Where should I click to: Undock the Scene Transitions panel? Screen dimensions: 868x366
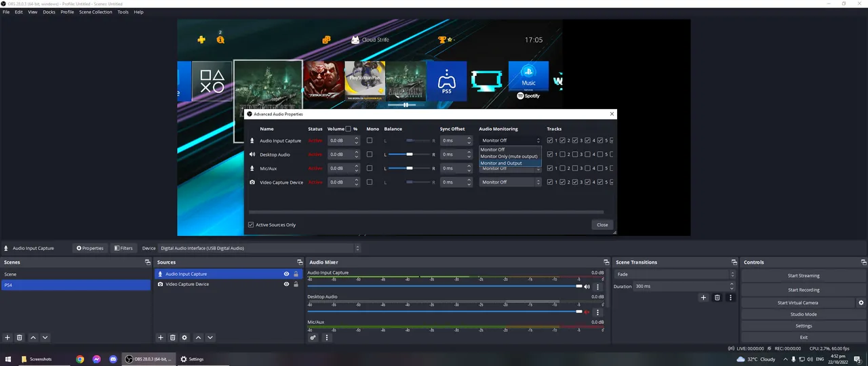click(x=734, y=262)
